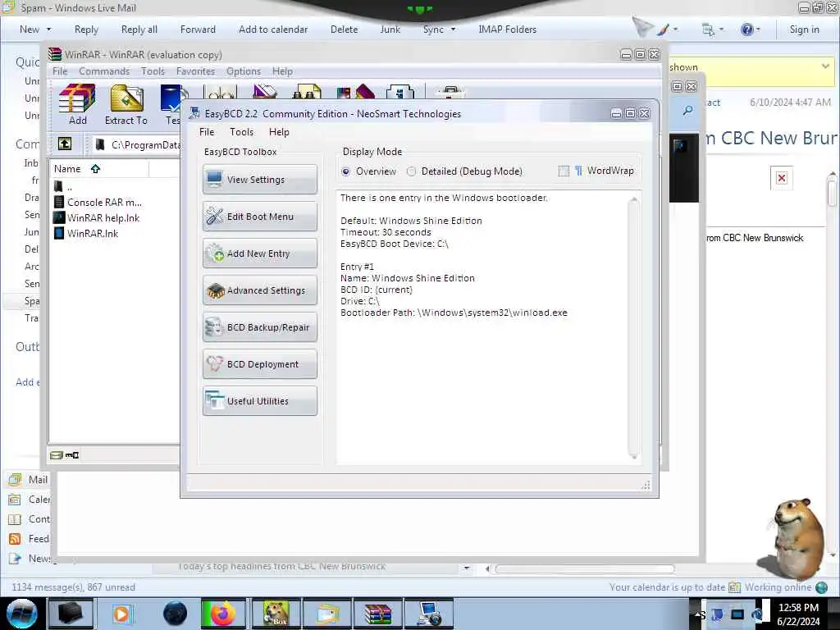Click the blocked image red X placeholder

pyautogui.click(x=782, y=178)
